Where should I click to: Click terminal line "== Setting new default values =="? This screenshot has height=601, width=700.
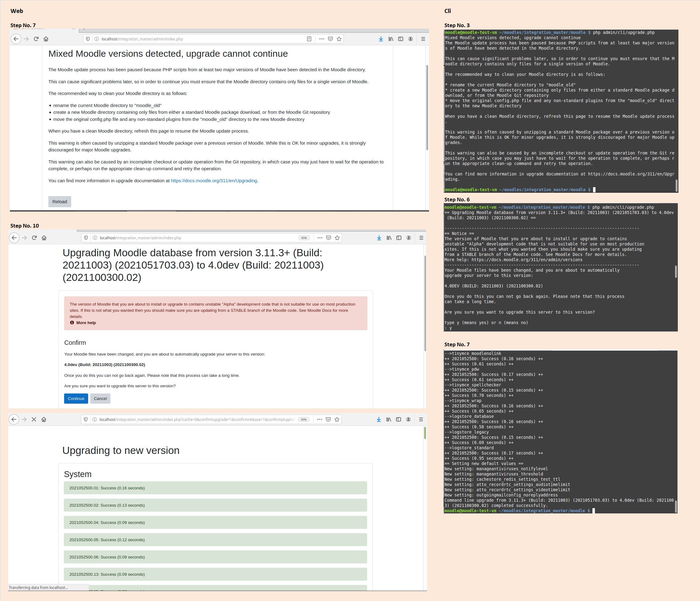pyautogui.click(x=484, y=463)
